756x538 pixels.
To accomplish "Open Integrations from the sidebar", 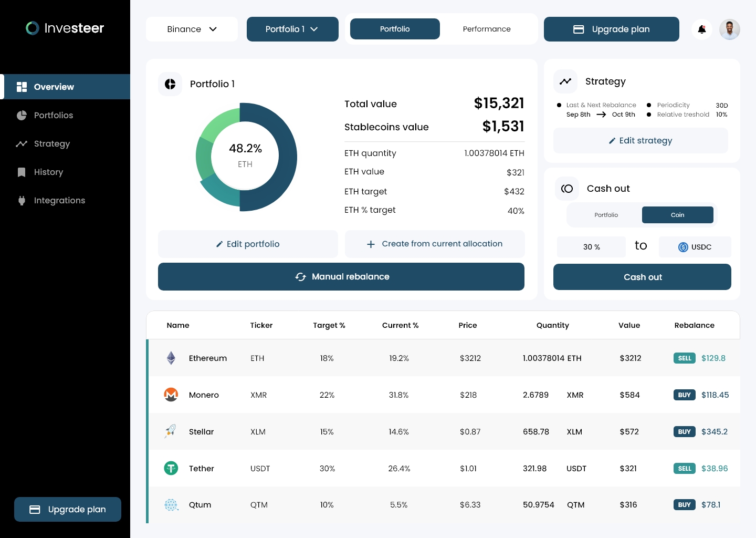I will [x=59, y=200].
